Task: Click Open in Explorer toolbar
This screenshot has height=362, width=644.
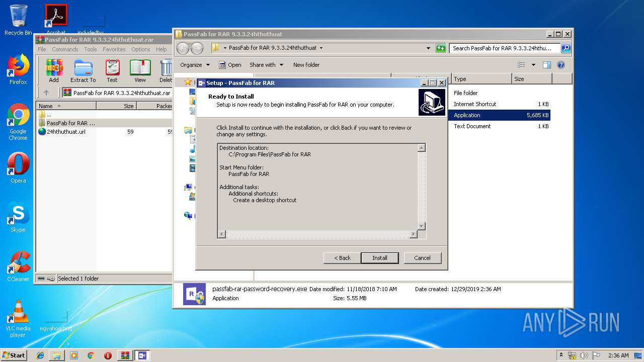Action: (x=230, y=65)
